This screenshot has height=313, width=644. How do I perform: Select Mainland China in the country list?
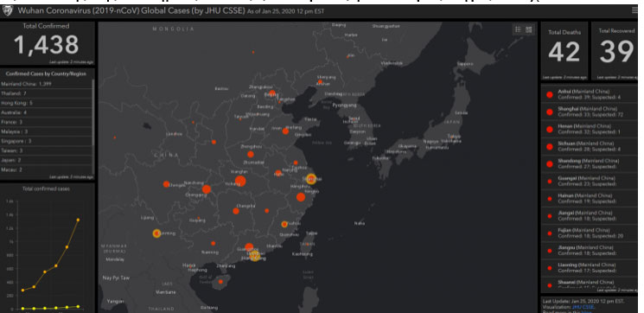click(x=46, y=84)
